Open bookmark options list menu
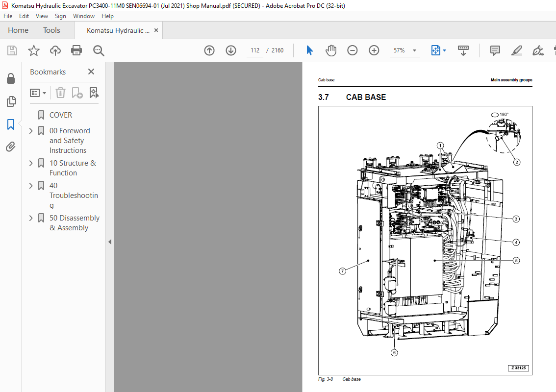Screen dimensions: 556x392 38,93
